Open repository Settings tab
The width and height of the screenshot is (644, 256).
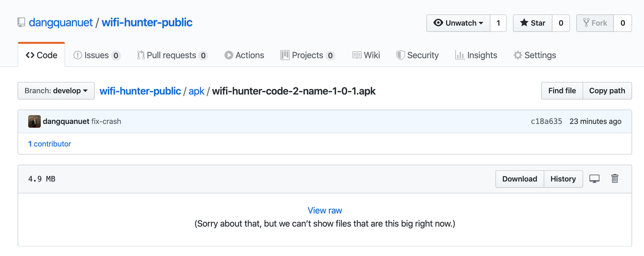coord(535,55)
